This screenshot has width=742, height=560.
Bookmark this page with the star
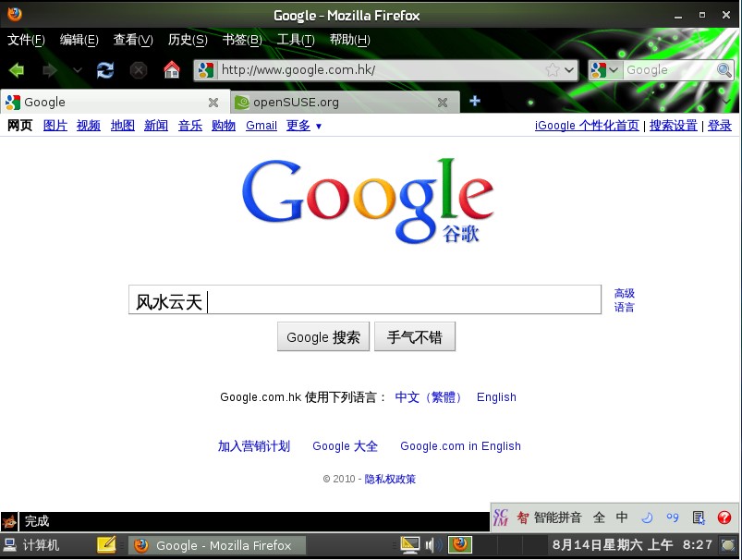(x=553, y=70)
